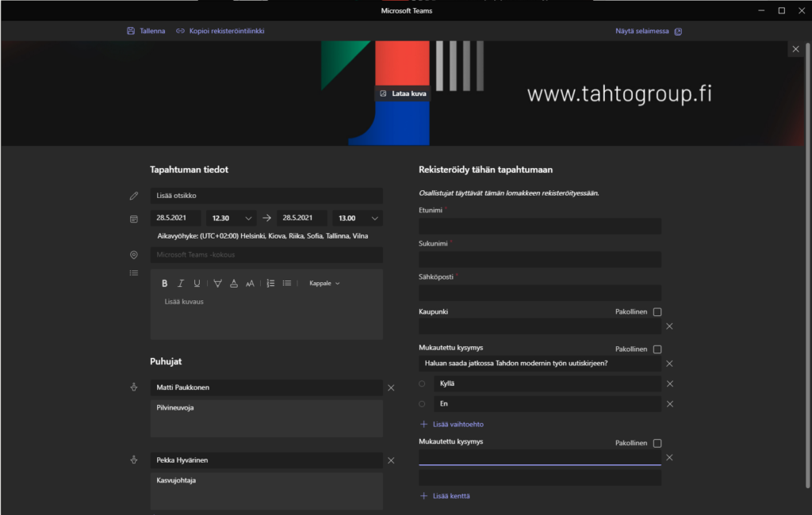Viewport: 812px width, 515px height.
Task: Open the Kappale paragraph style dropdown
Action: (x=324, y=283)
